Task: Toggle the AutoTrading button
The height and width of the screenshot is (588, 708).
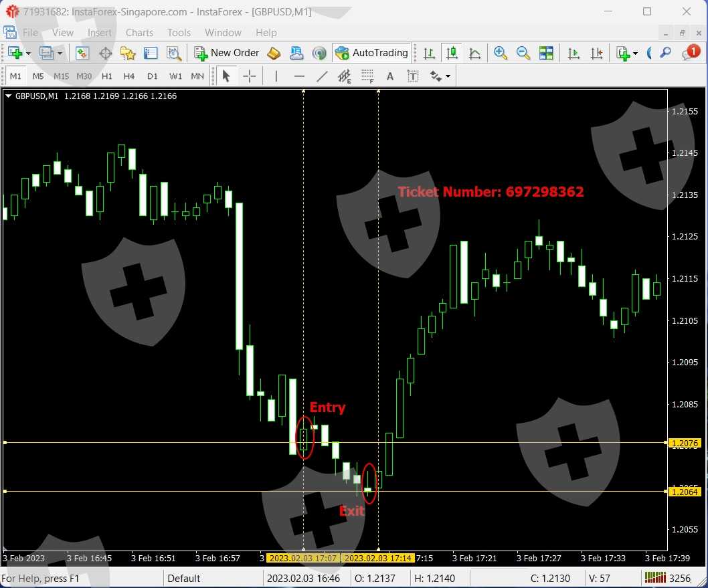Action: [x=371, y=53]
